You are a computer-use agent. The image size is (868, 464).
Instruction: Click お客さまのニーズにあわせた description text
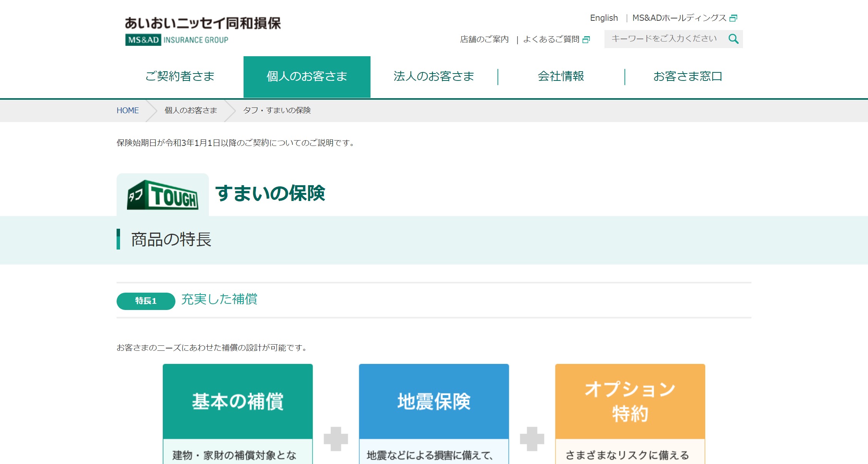click(213, 348)
